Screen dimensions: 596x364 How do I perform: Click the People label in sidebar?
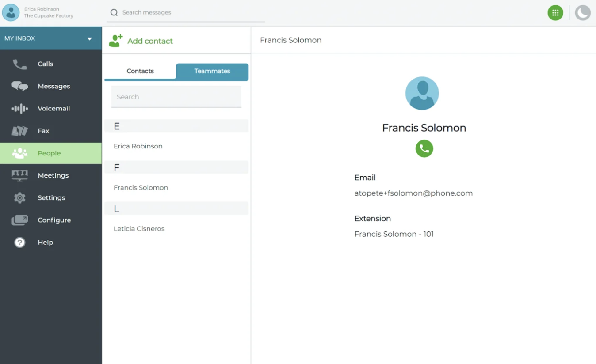[49, 153]
